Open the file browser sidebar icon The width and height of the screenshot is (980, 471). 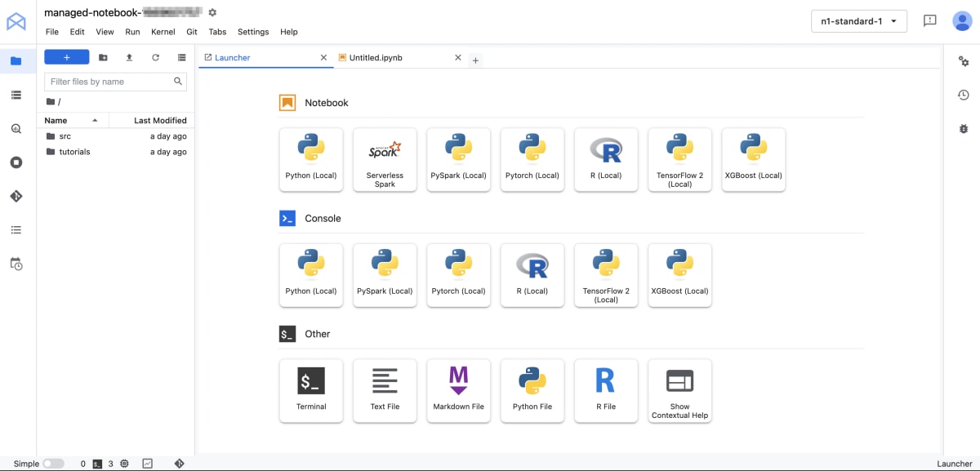pyautogui.click(x=16, y=60)
